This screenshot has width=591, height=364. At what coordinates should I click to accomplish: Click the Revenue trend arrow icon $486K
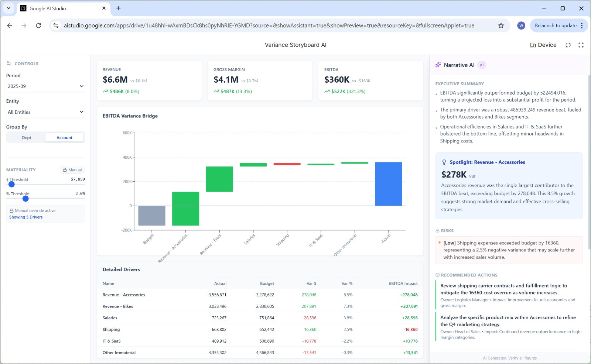(x=105, y=91)
